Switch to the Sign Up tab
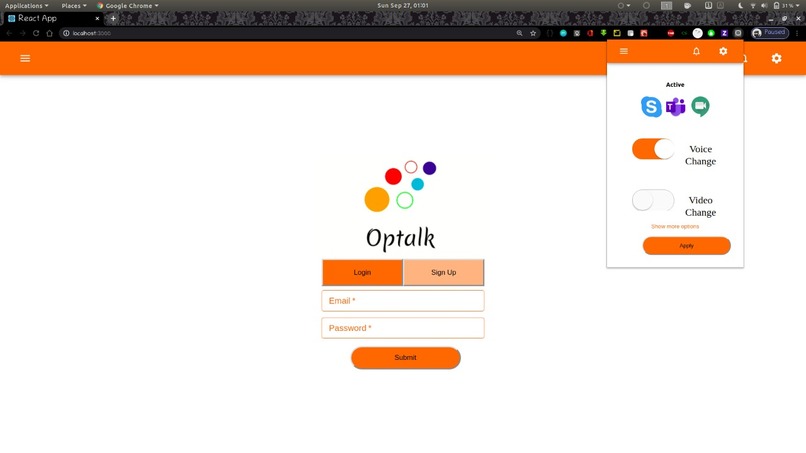Screen dimensions: 806x453 tap(444, 272)
